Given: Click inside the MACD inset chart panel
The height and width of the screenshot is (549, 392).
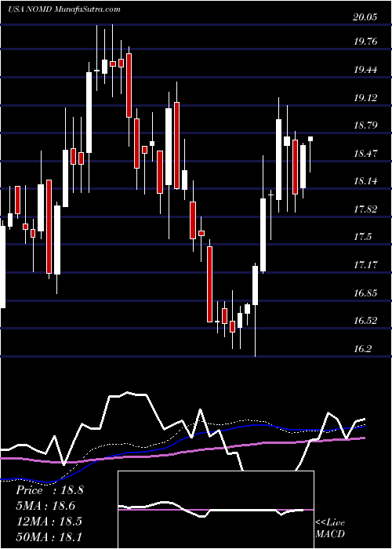Looking at the screenshot, I should 216,510.
